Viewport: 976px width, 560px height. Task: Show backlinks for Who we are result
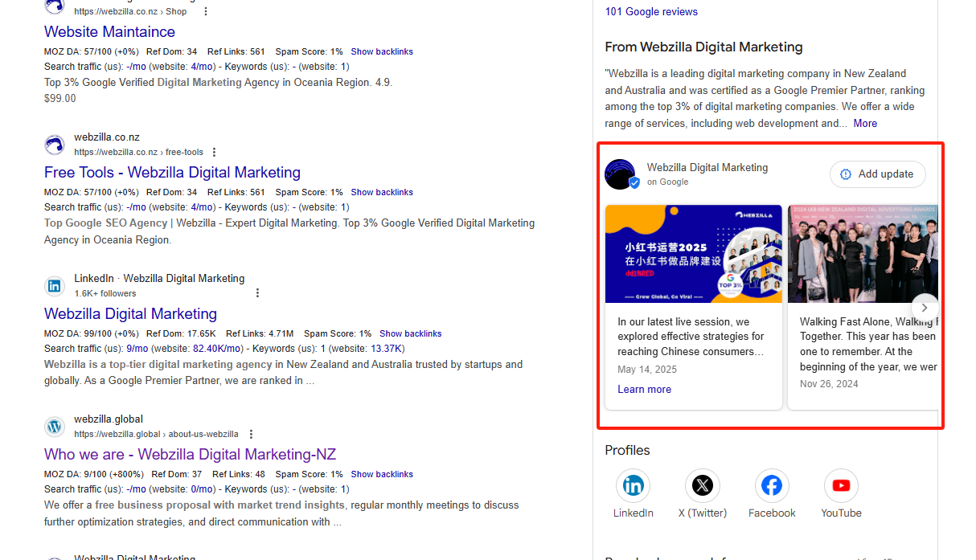tap(382, 474)
